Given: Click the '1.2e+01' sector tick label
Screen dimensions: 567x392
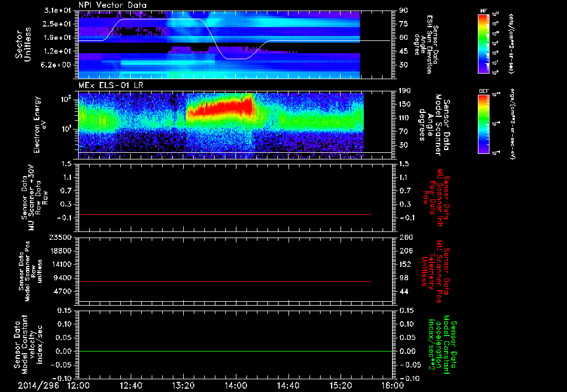Looking at the screenshot, I should (58, 51).
